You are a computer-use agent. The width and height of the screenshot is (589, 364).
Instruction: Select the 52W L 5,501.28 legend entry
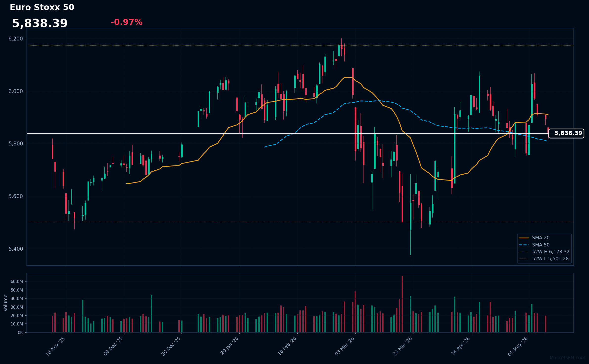coord(544,259)
